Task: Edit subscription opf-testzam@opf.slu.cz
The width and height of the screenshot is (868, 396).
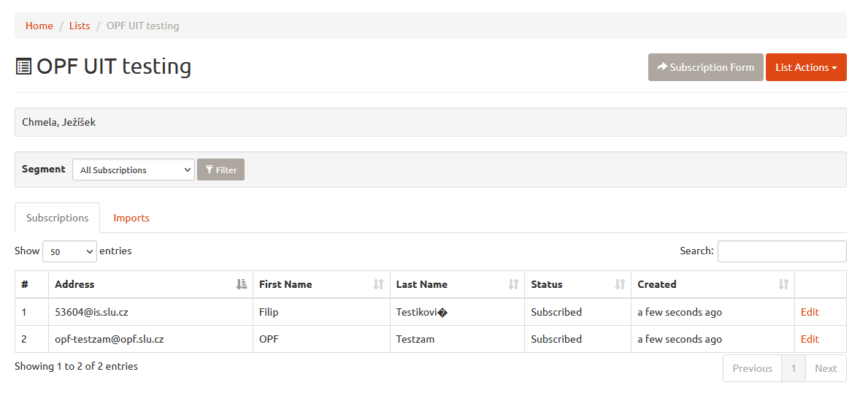Action: tap(810, 339)
